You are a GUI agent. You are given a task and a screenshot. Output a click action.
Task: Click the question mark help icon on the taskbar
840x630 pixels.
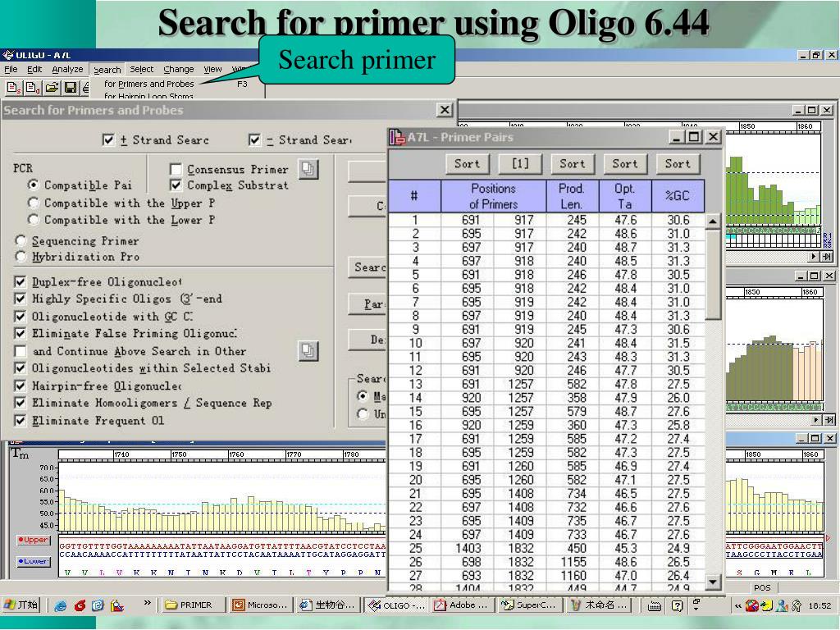677,606
